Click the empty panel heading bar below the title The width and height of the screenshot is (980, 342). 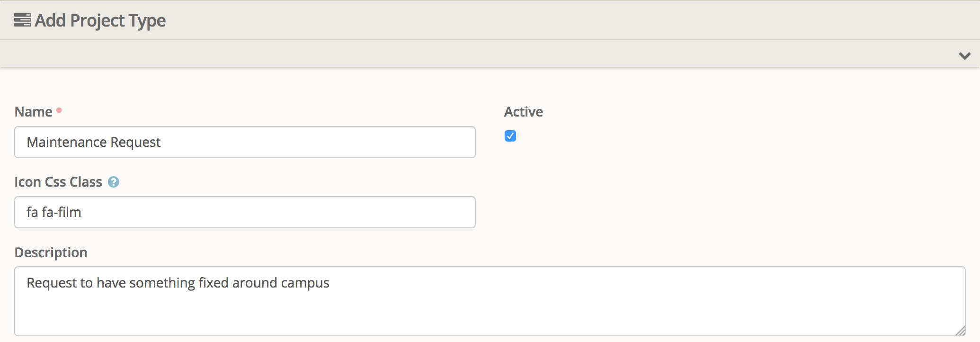473,54
